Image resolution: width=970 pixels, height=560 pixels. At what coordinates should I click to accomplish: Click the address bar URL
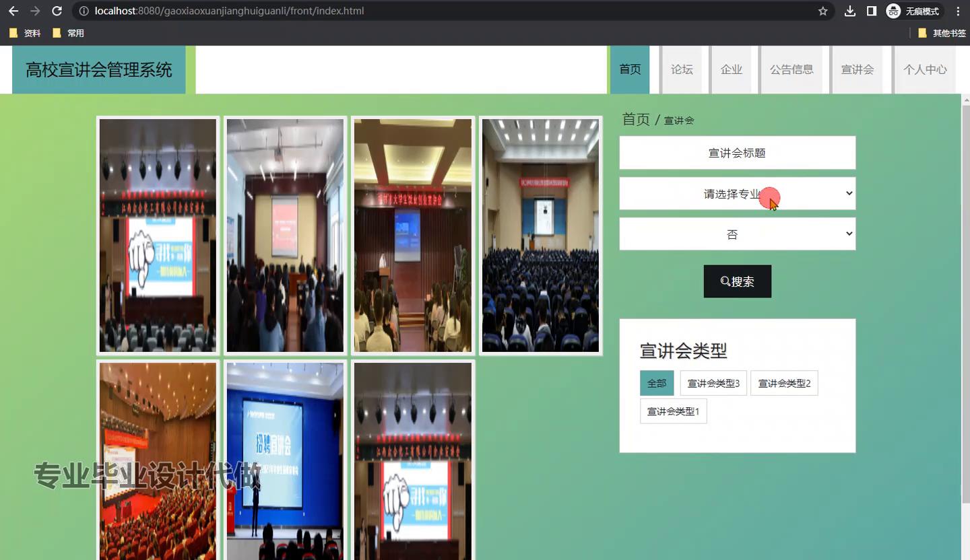(x=229, y=11)
